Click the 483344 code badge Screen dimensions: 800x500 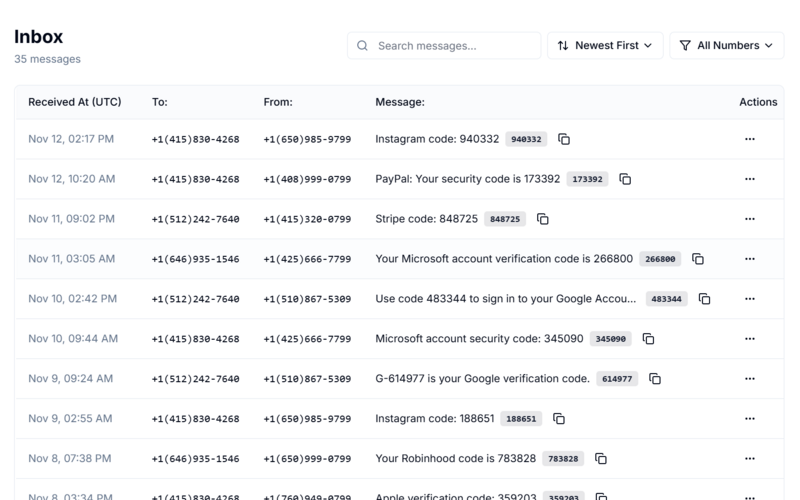point(666,299)
